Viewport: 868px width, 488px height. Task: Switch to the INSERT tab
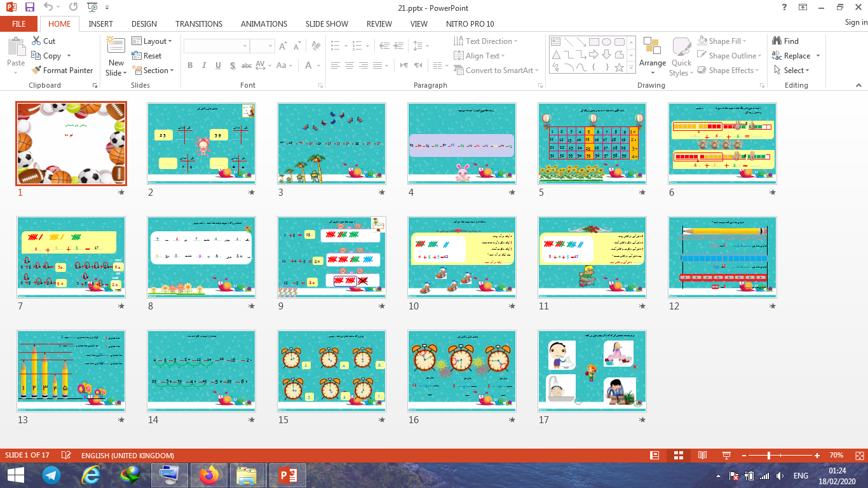coord(100,24)
